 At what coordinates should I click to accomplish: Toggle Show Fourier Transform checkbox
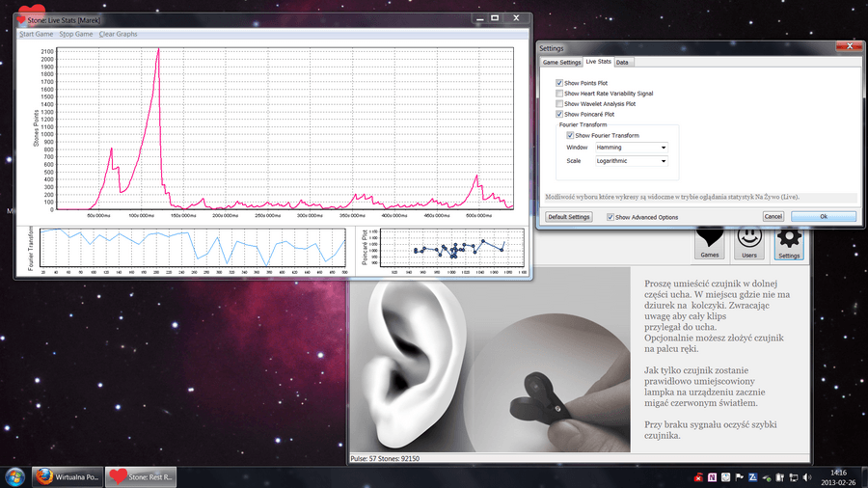[x=570, y=135]
